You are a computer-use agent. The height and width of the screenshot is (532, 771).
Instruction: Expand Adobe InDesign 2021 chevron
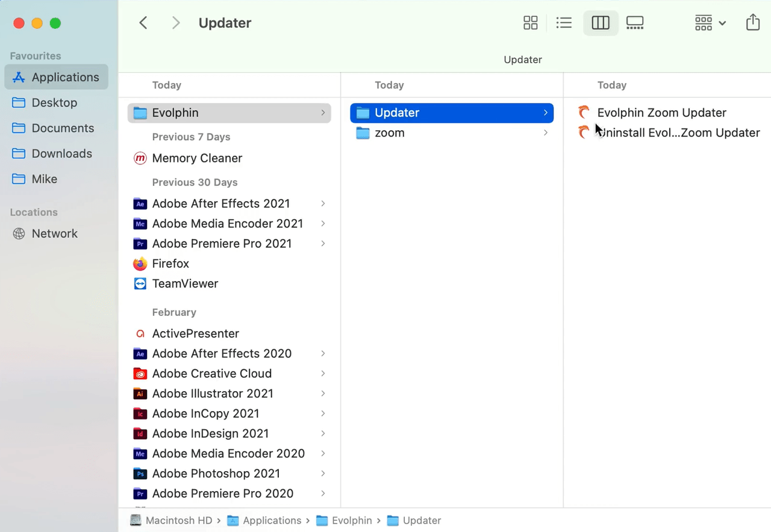tap(323, 433)
